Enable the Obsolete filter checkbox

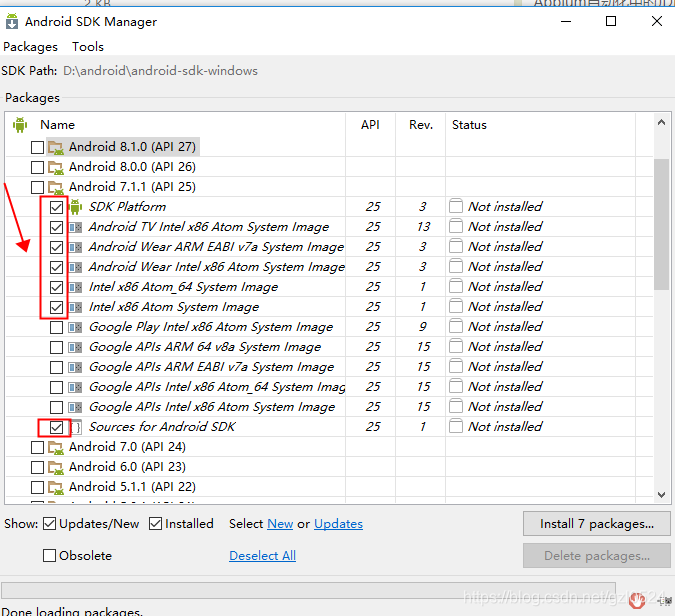(x=50, y=556)
